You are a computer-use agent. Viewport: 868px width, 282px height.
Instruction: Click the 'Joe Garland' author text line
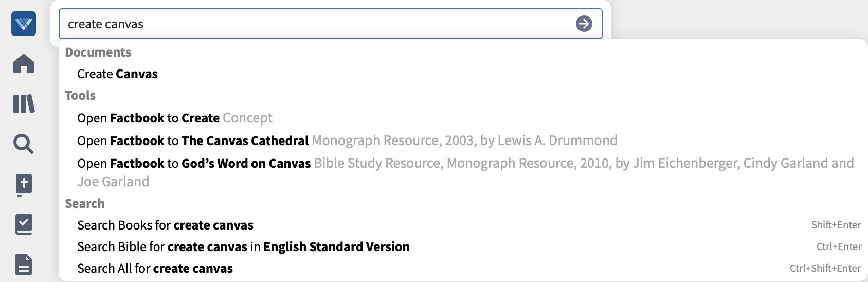(113, 182)
